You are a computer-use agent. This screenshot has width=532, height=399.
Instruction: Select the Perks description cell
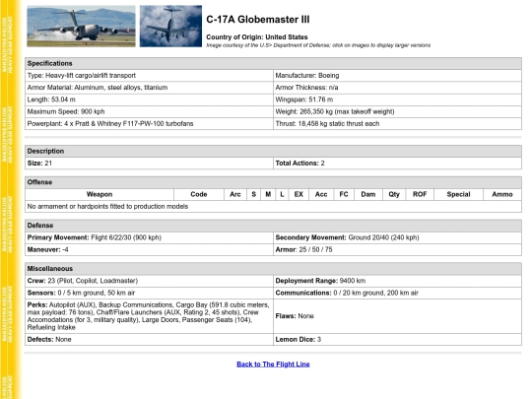point(149,316)
